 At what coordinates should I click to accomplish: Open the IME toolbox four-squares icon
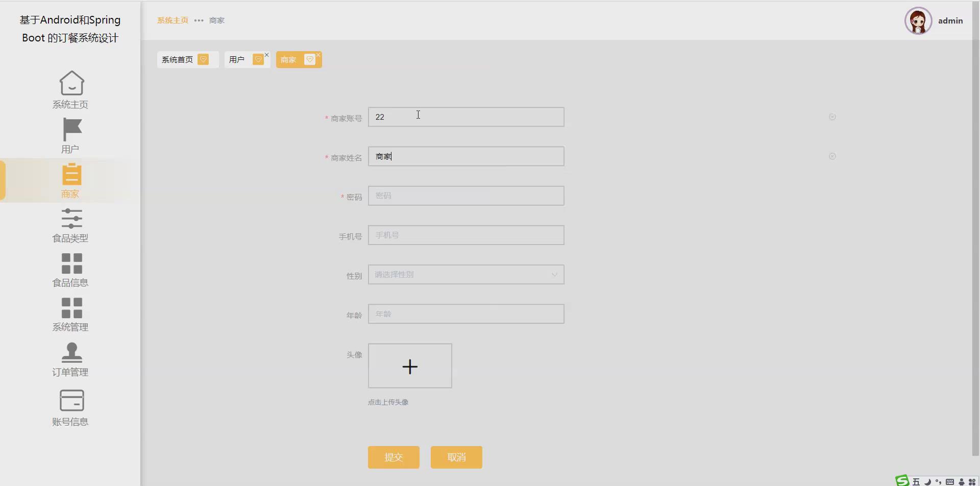[972, 482]
